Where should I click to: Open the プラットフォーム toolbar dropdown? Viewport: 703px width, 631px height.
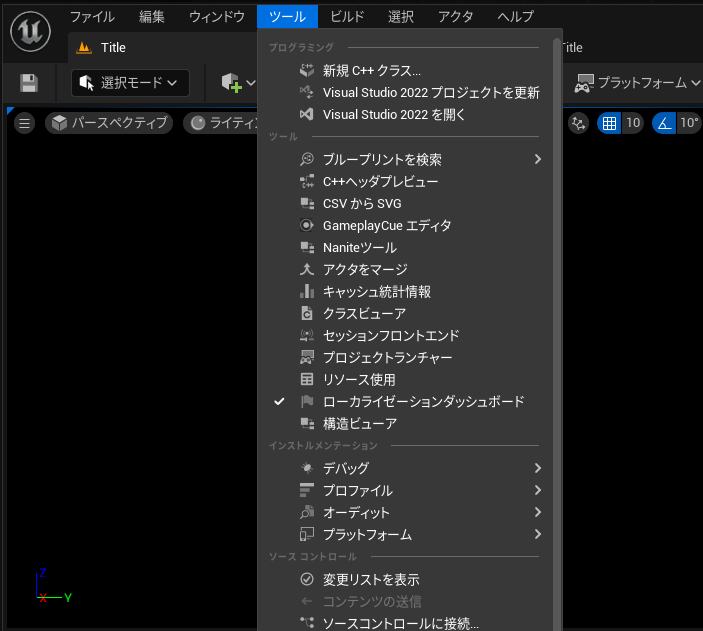point(637,83)
